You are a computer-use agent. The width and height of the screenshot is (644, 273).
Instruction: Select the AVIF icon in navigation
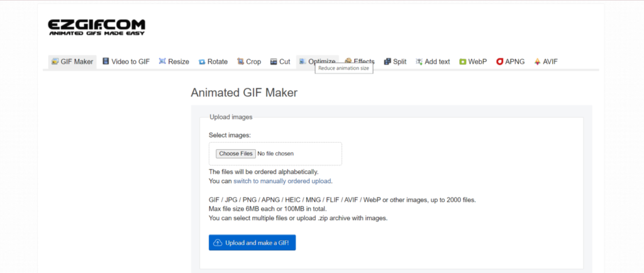[x=537, y=62]
